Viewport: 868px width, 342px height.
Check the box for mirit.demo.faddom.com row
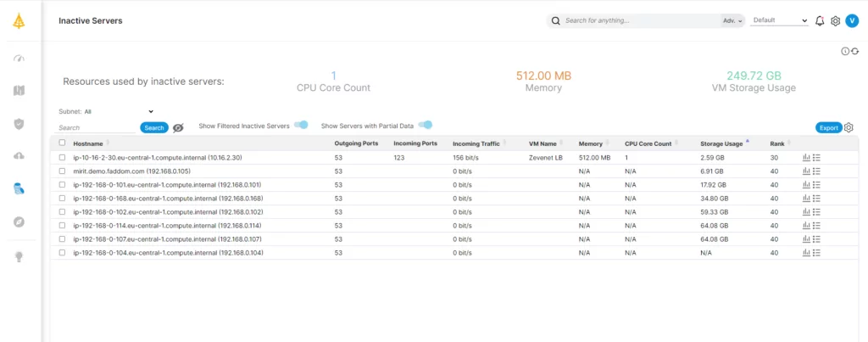click(62, 171)
